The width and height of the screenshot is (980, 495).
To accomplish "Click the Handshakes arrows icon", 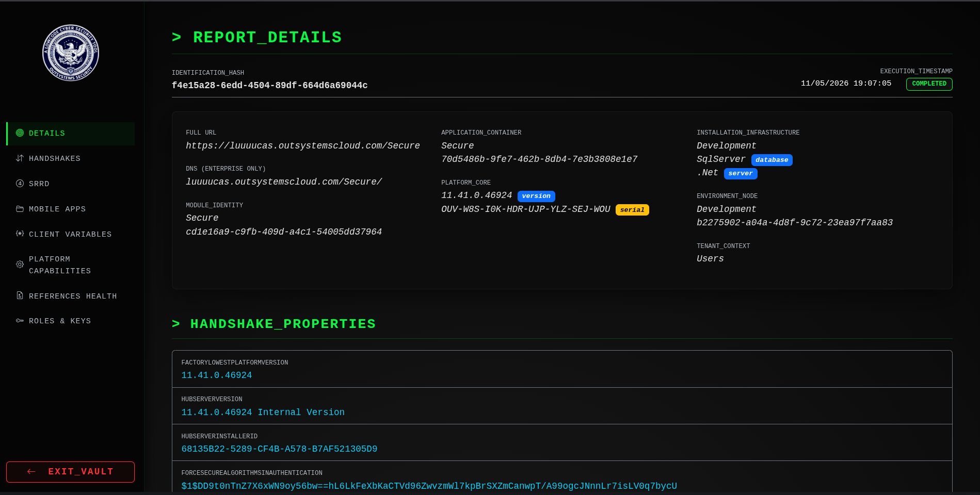I will [20, 158].
